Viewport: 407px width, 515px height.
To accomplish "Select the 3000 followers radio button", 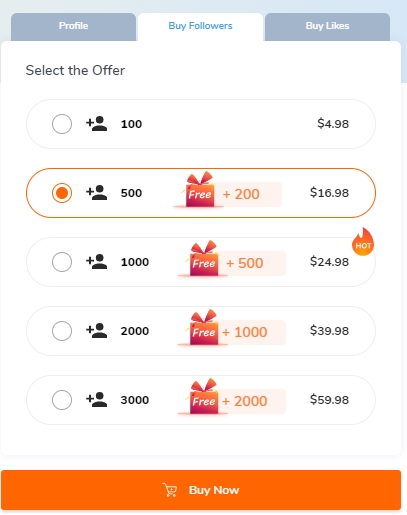I will pos(62,400).
